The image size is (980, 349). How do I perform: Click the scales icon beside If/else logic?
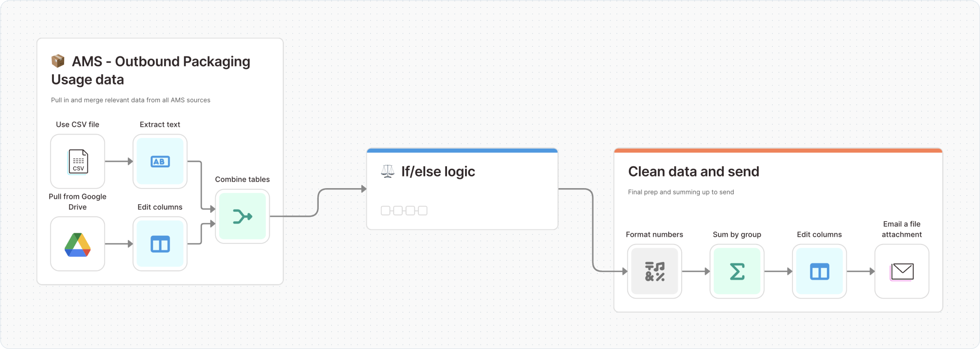point(388,172)
